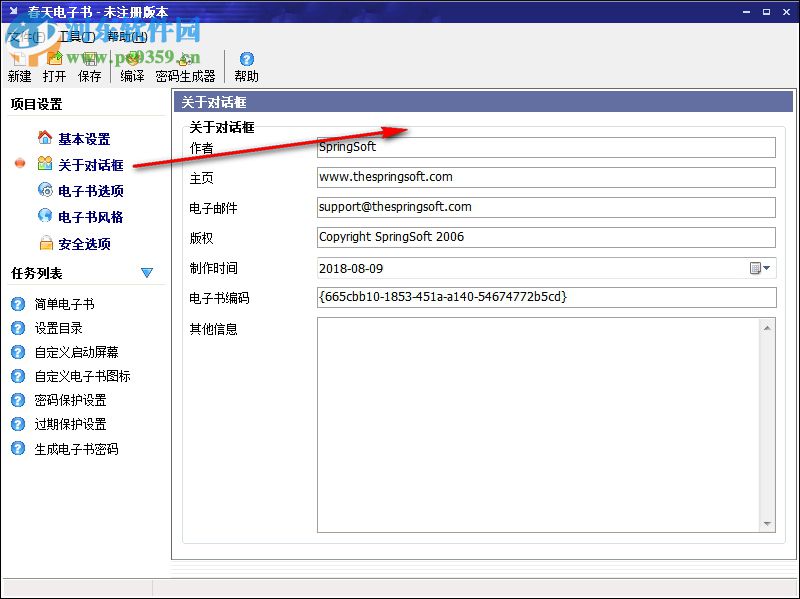Maximize the 春天电子书 window

[766, 12]
